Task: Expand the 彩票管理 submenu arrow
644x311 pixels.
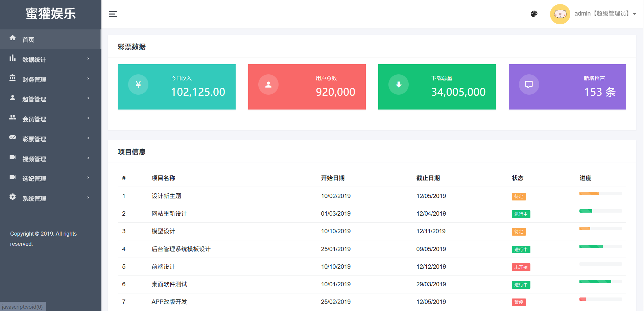Action: (88, 138)
